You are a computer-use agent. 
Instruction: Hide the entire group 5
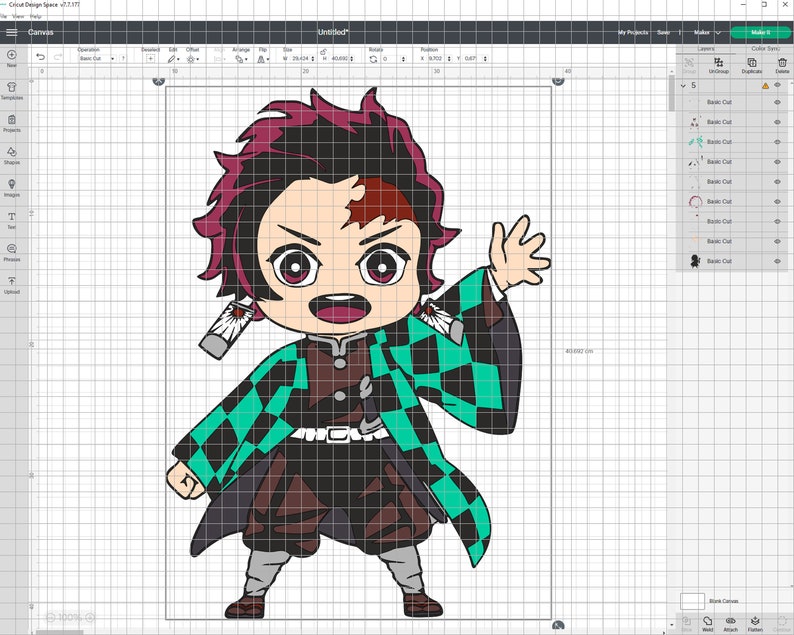pyautogui.click(x=777, y=86)
